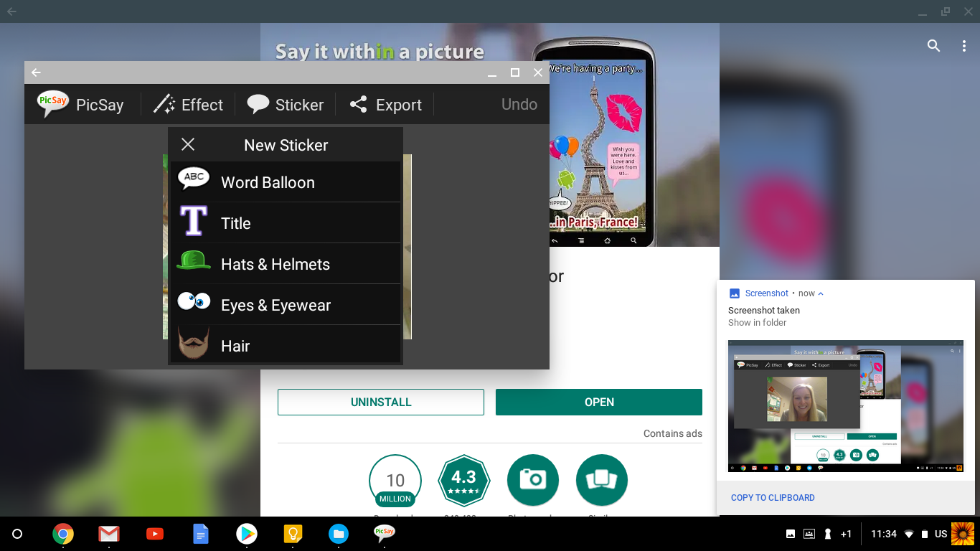980x551 pixels.
Task: Show similar apps badge
Action: (x=602, y=481)
